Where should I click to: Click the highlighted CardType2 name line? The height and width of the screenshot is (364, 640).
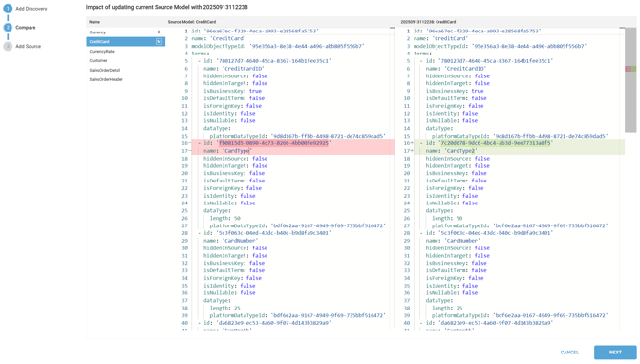coord(519,151)
